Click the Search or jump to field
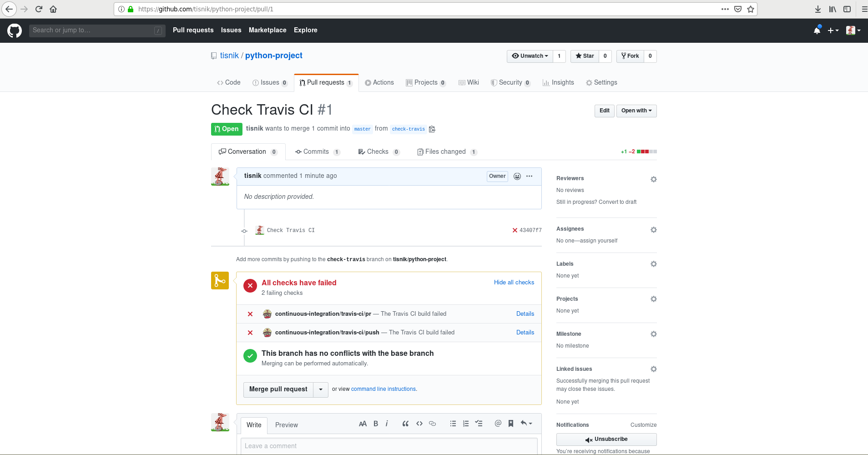 pos(96,30)
